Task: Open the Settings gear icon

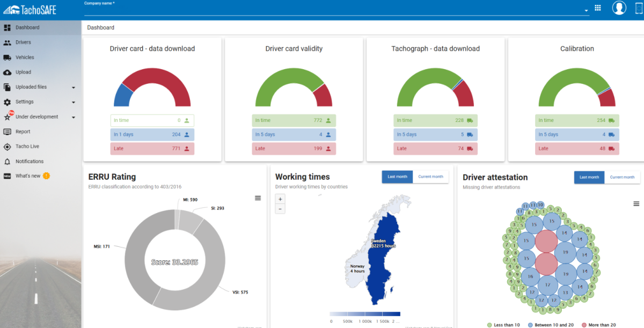Action: click(x=7, y=102)
